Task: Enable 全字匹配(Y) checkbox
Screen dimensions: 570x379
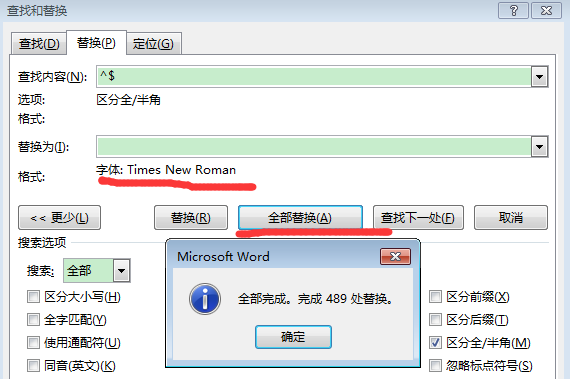Action: pyautogui.click(x=33, y=320)
